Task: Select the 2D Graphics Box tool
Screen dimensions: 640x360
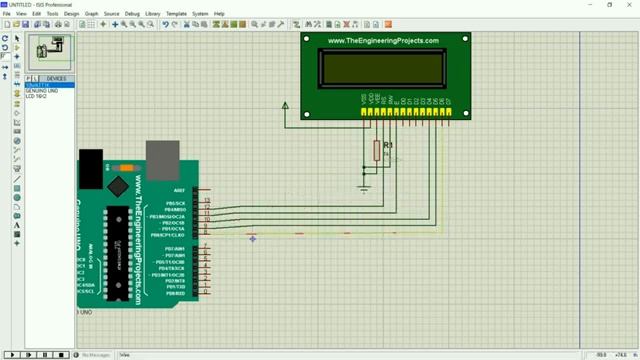Action: pyautogui.click(x=17, y=188)
